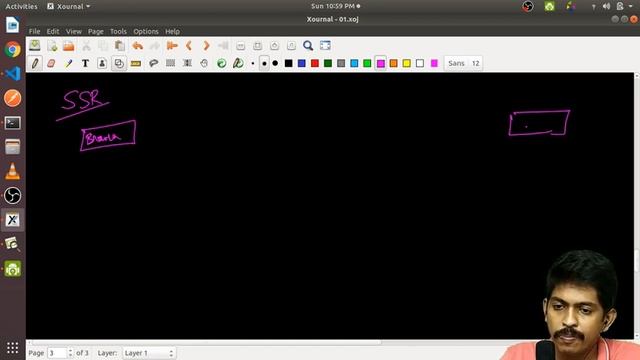Toggle the Ruler tool
This screenshot has height=360, width=640.
pos(136,63)
